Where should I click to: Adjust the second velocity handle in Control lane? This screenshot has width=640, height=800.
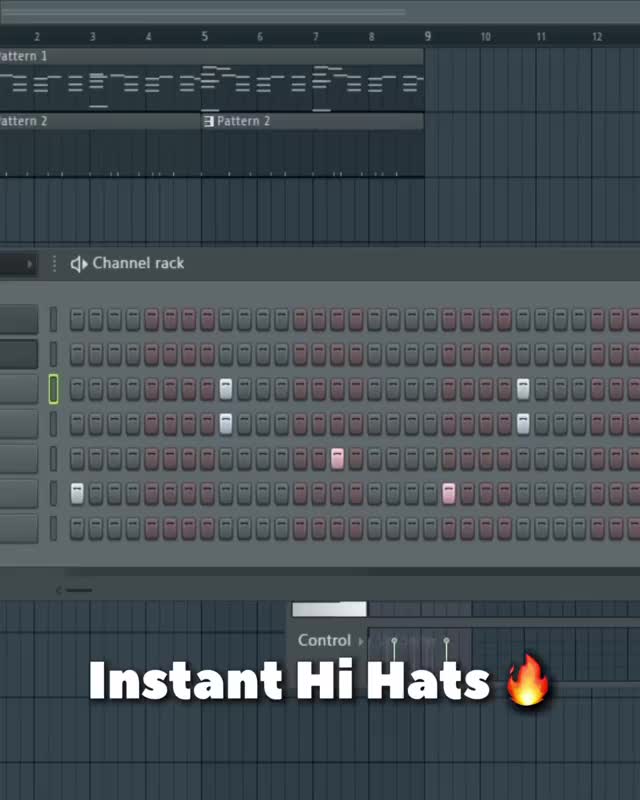447,640
